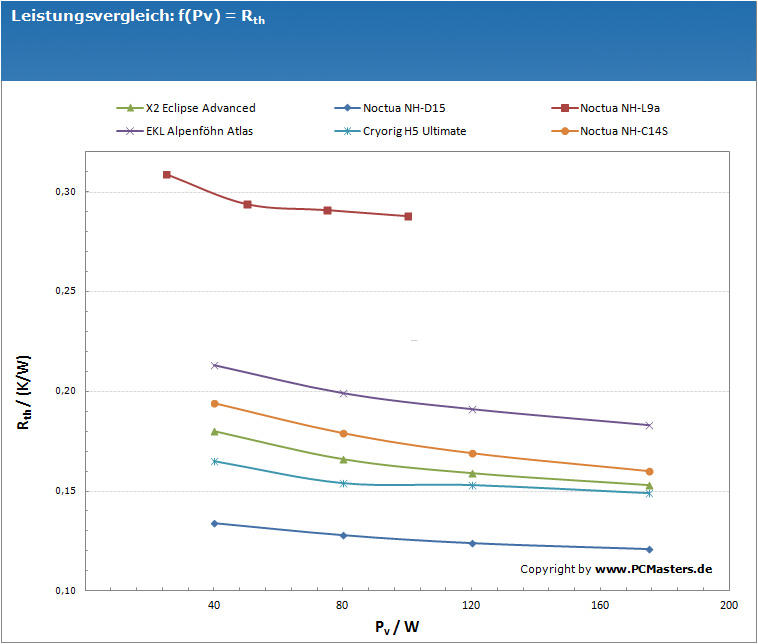Click purple Atlas data point at 120 W
Viewport: 758px width, 644px height.
(473, 409)
